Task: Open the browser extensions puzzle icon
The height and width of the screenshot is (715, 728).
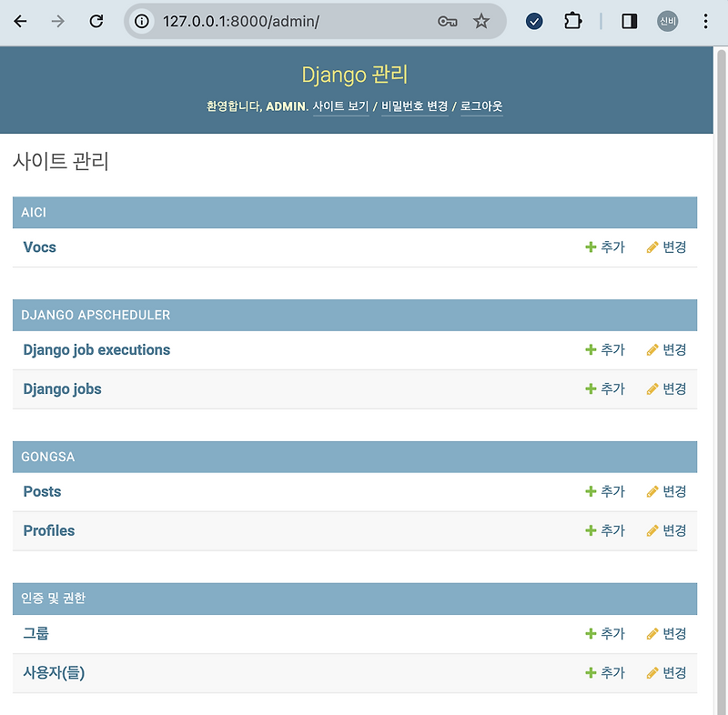Action: [574, 20]
